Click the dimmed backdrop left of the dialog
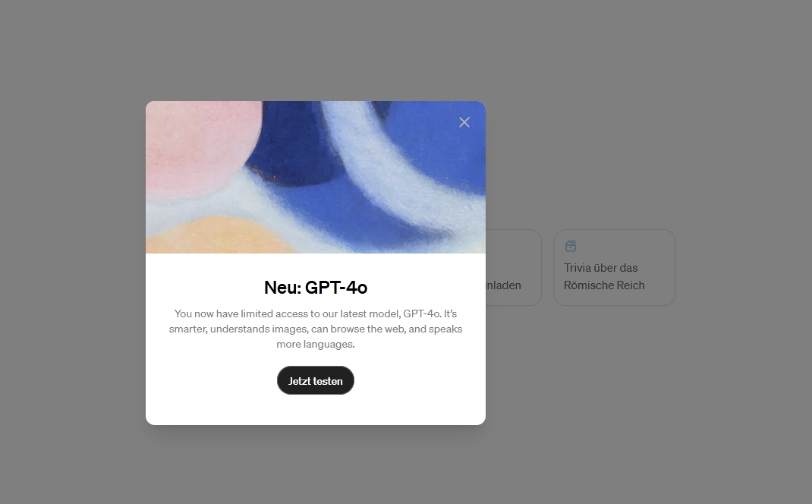Image resolution: width=812 pixels, height=504 pixels. click(73, 259)
